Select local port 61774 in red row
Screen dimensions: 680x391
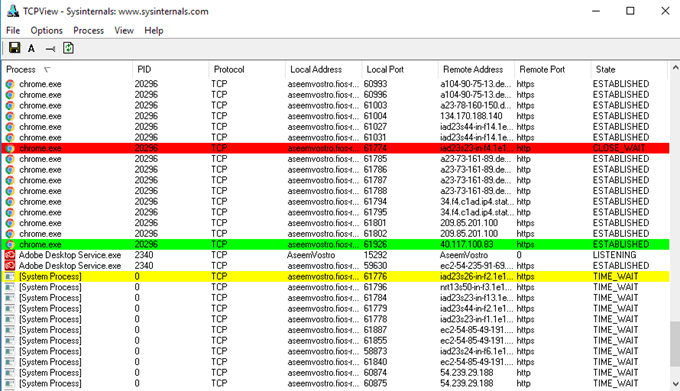[x=376, y=148]
